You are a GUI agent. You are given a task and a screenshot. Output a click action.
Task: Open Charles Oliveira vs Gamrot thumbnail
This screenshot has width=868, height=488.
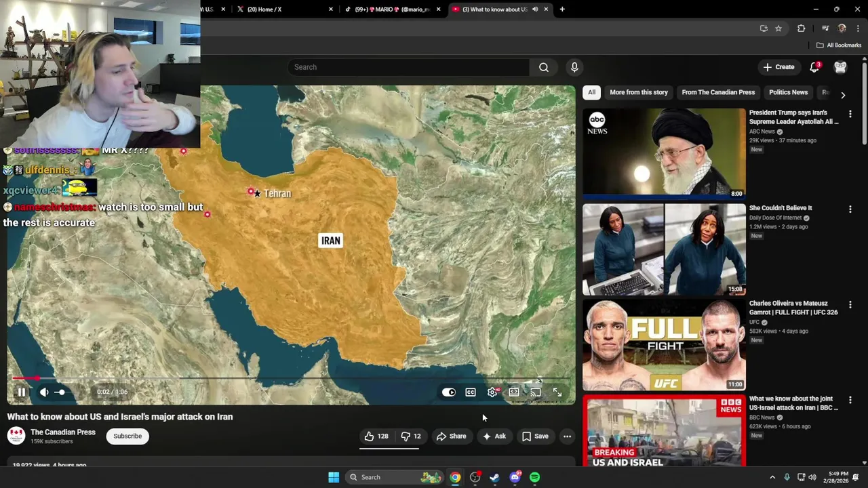pyautogui.click(x=664, y=345)
